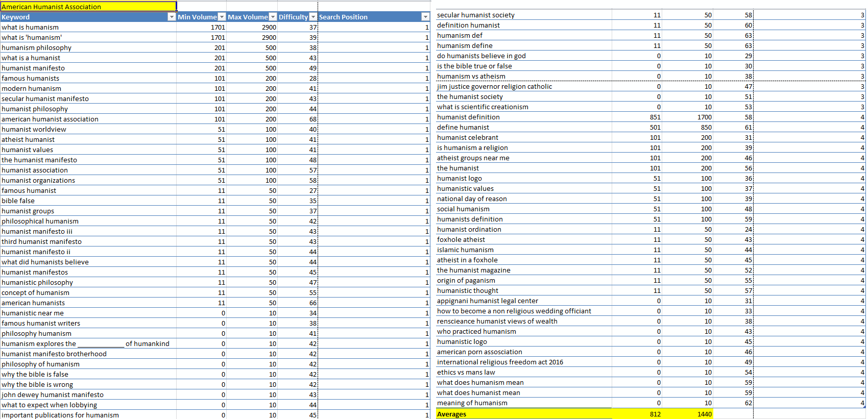Viewport: 868px width, 419px height.
Task: Click the 'humanist definition' cell
Action: pos(523,117)
